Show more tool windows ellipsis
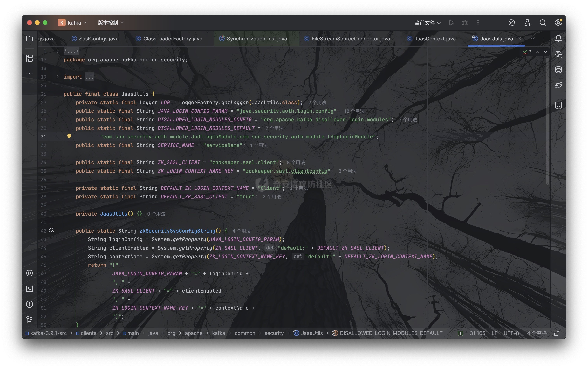 [29, 74]
